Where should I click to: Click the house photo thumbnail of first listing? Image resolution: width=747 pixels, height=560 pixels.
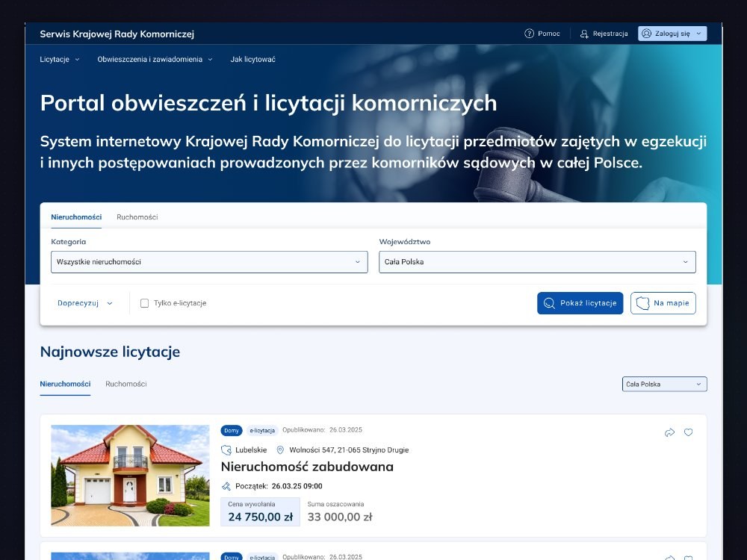click(130, 476)
